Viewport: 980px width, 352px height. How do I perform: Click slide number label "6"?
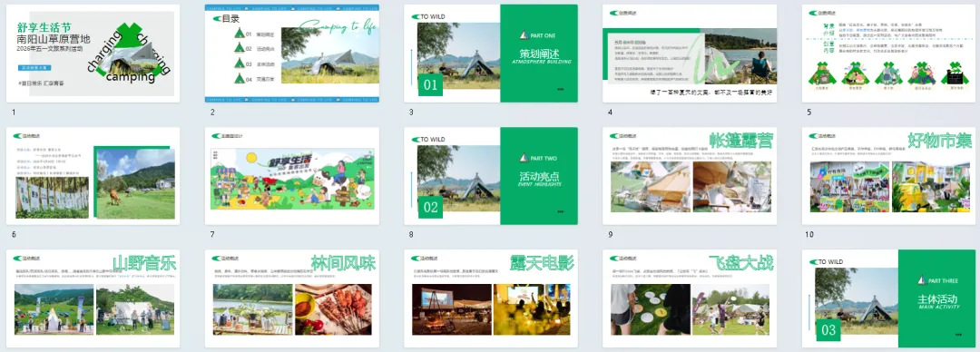click(x=13, y=234)
